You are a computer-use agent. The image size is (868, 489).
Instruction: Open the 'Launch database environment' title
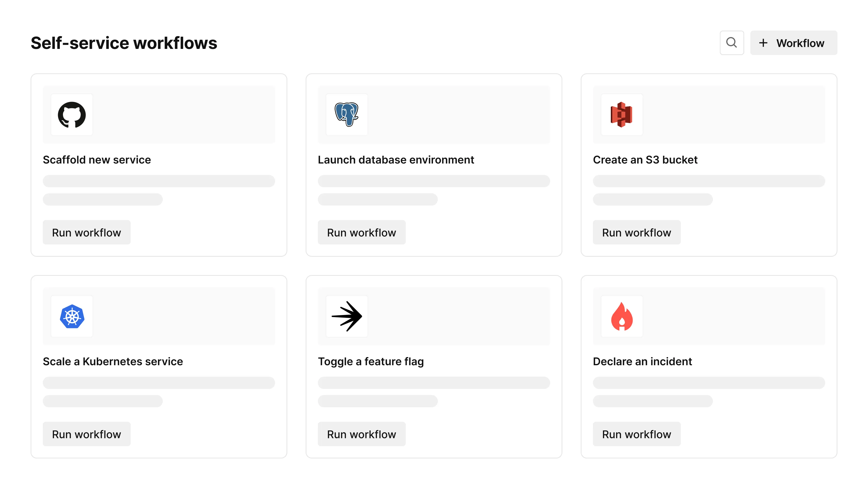click(x=396, y=160)
